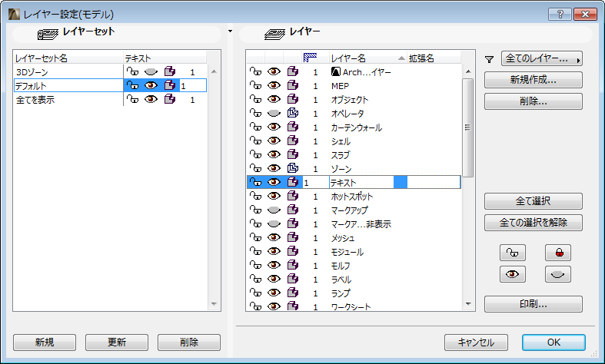Click the 新規作成 button
Image resolution: width=605 pixels, height=364 pixels.
(534, 80)
